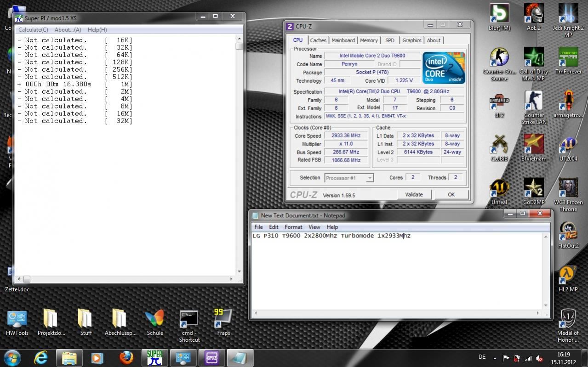Image resolution: width=588 pixels, height=367 pixels.
Task: Switch to Super PI taskbar button
Action: tap(154, 357)
